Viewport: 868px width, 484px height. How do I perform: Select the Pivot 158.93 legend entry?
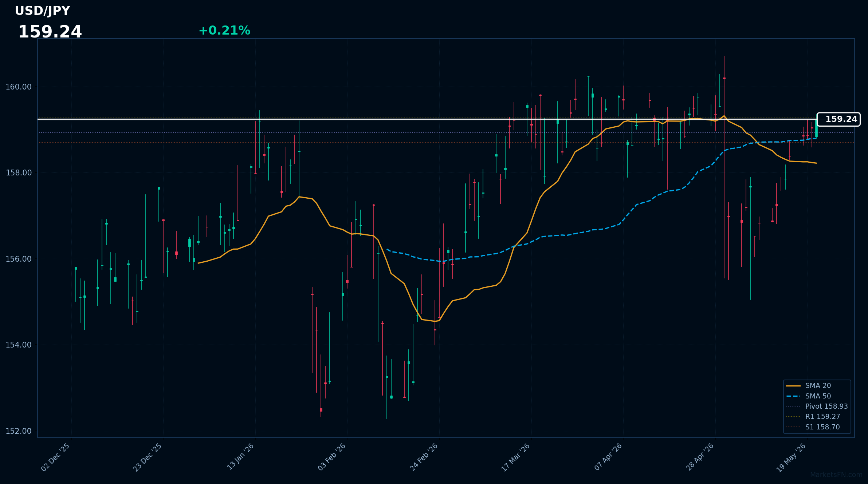[x=817, y=406]
